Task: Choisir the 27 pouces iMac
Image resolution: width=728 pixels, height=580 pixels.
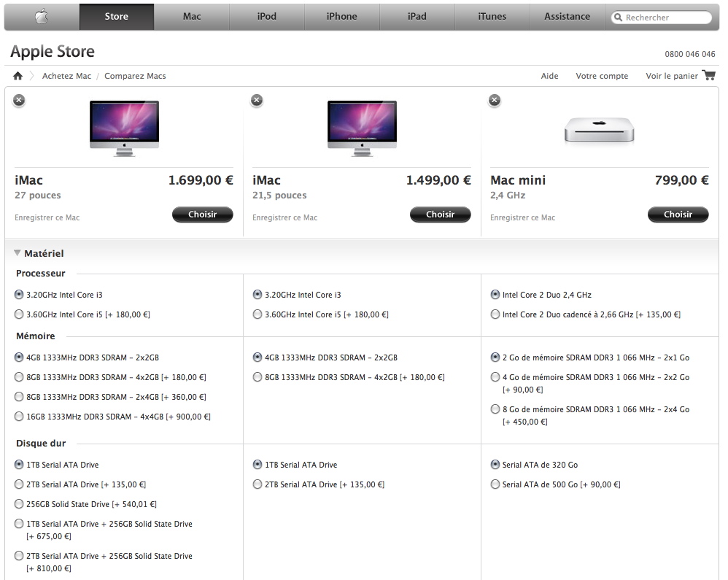Action: pyautogui.click(x=203, y=214)
